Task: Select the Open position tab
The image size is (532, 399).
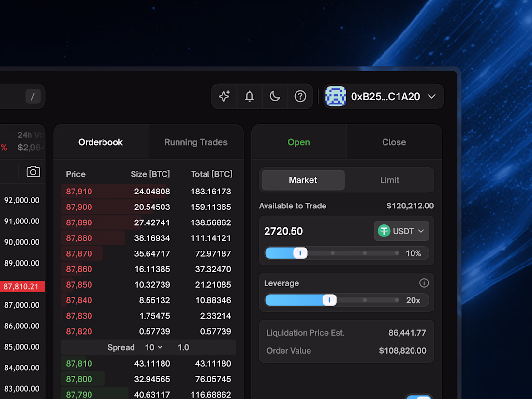Action: [298, 142]
